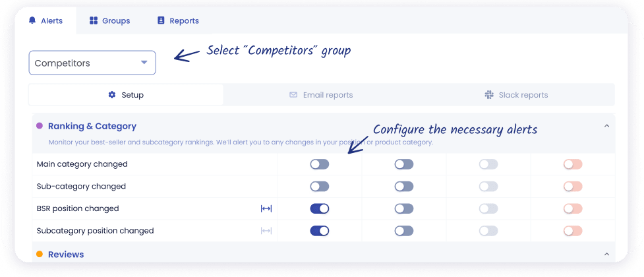Click the Setup gear icon
Image resolution: width=644 pixels, height=277 pixels.
112,95
